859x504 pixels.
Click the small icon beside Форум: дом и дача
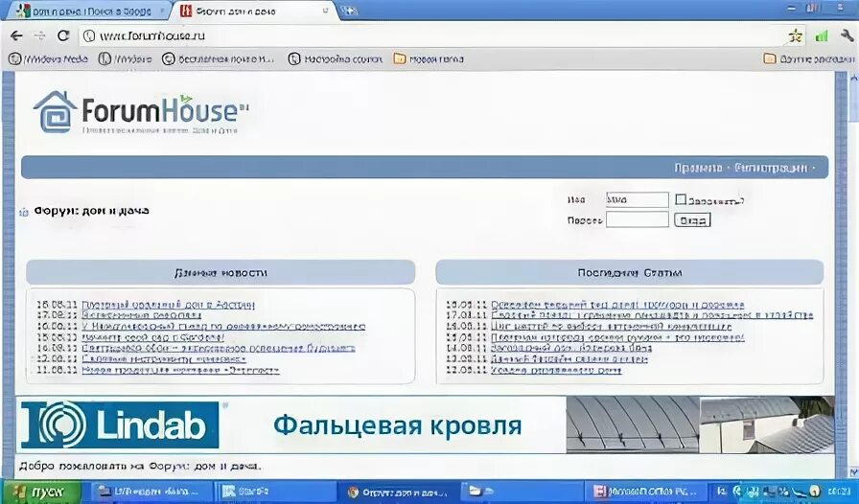pyautogui.click(x=24, y=212)
